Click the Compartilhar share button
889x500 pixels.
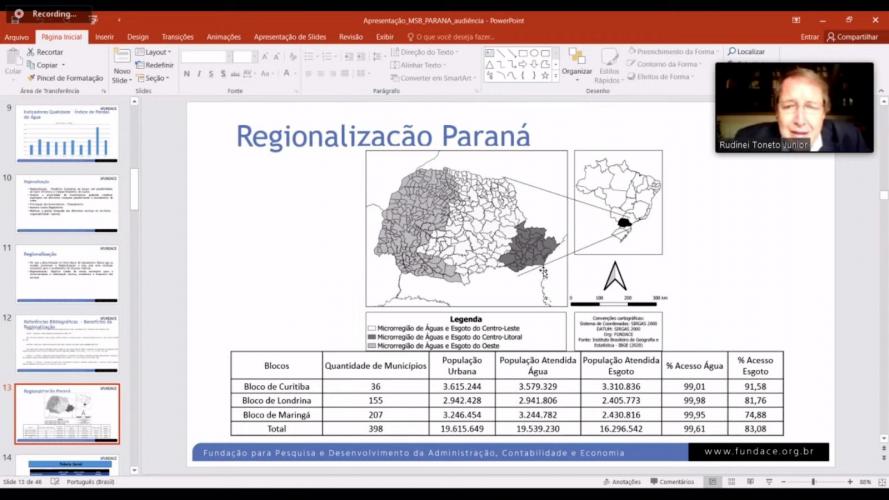click(x=852, y=37)
